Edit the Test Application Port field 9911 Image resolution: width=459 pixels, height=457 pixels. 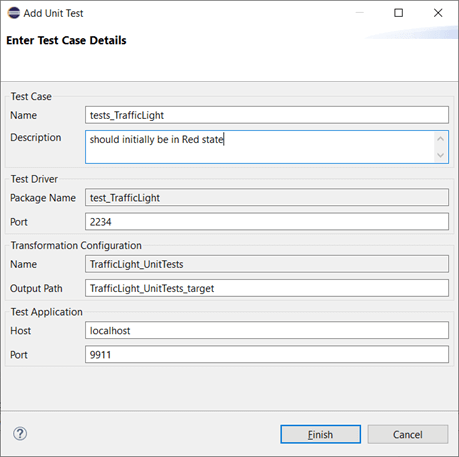pyautogui.click(x=267, y=354)
